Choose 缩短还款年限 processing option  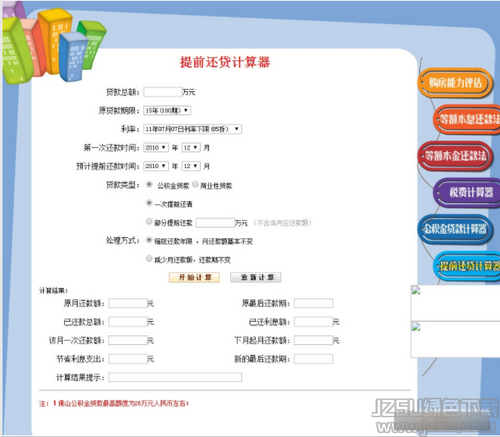[x=149, y=240]
